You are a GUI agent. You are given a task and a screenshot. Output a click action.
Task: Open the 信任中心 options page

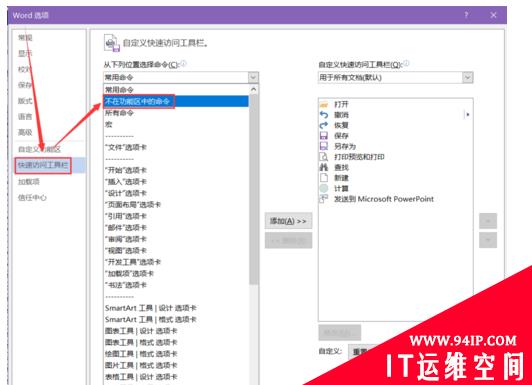(32, 197)
